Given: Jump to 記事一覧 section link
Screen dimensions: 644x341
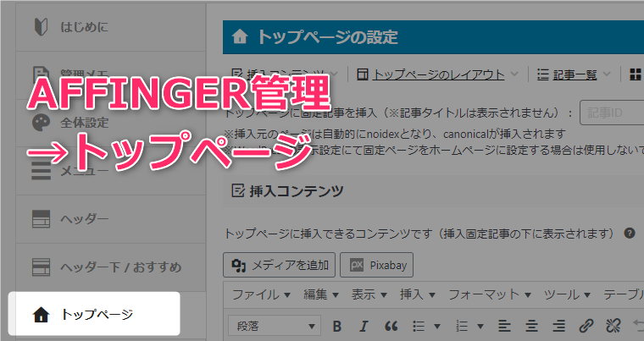Looking at the screenshot, I should (575, 74).
